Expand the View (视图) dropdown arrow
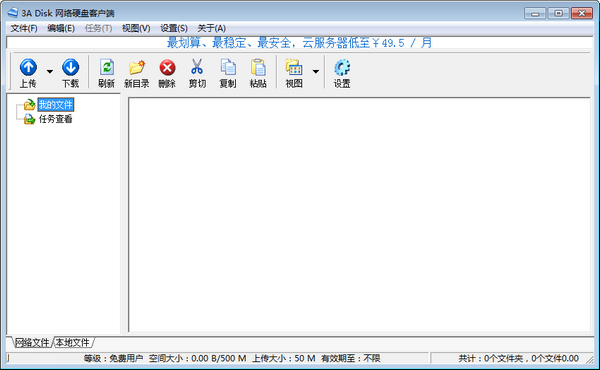 coord(316,72)
